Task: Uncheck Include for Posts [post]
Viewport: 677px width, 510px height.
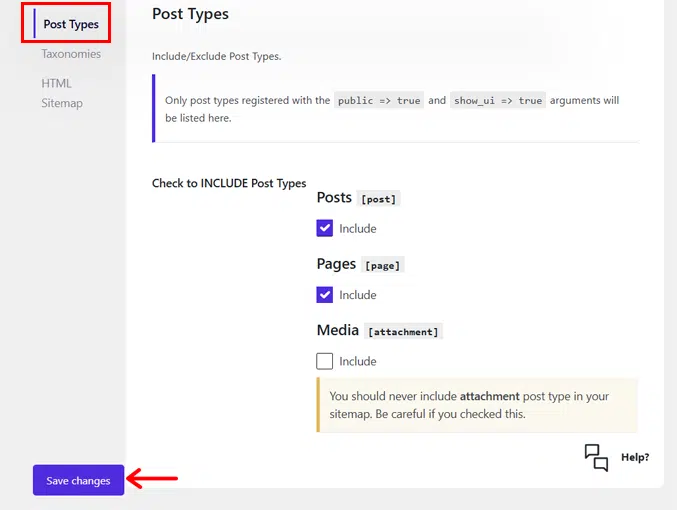Action: (x=325, y=228)
